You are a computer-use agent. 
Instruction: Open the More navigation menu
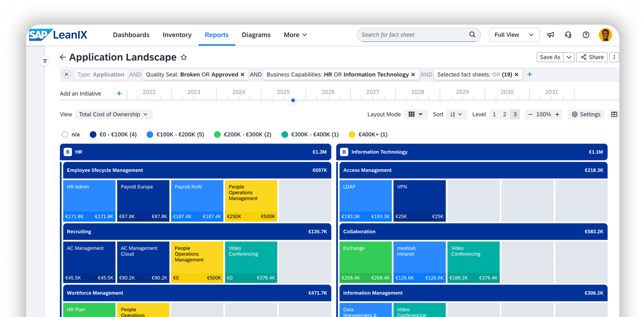(295, 35)
